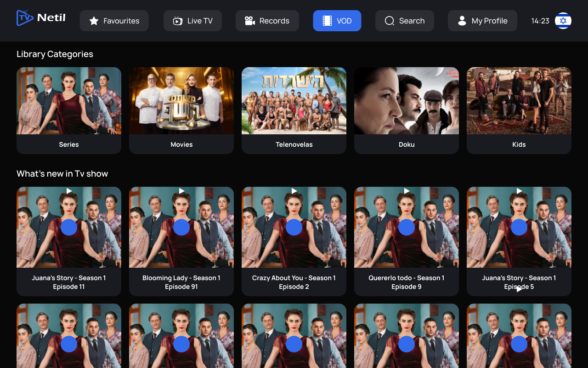588x368 pixels.
Task: Open the Doku category
Action: pos(407,110)
